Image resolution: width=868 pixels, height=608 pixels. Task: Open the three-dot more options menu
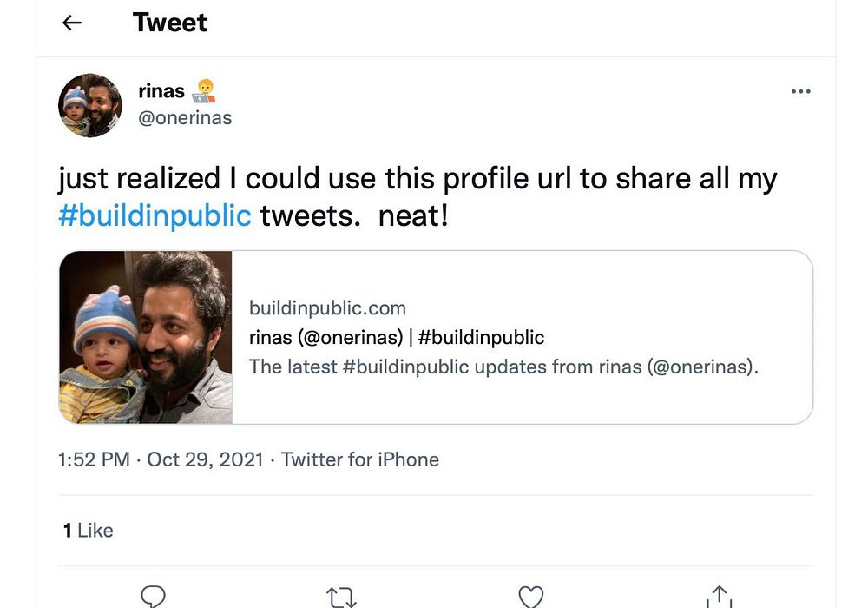click(x=800, y=92)
